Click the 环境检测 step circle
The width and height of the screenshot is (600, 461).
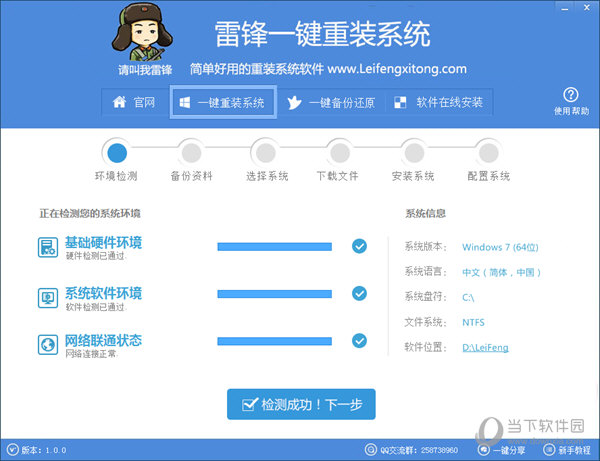click(x=116, y=152)
